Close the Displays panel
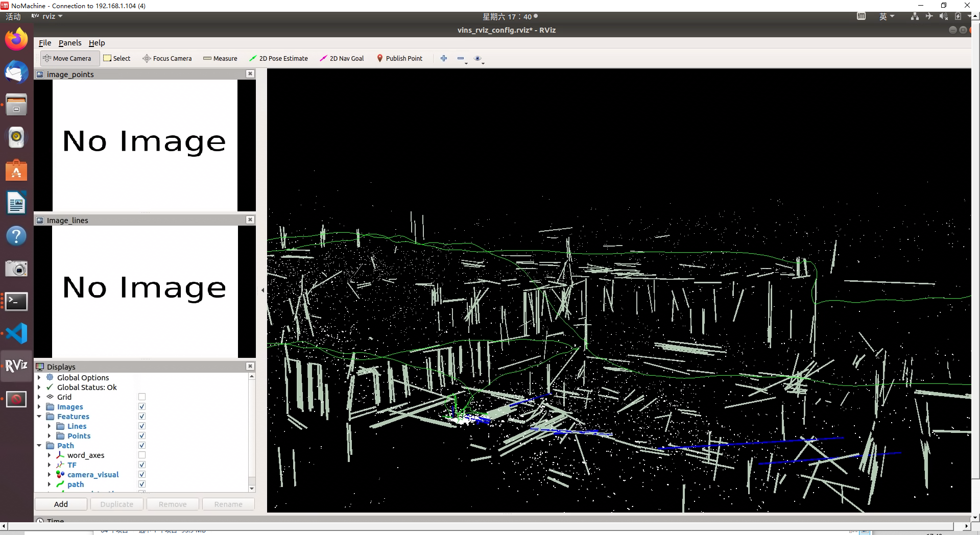The width and height of the screenshot is (980, 535). click(250, 367)
